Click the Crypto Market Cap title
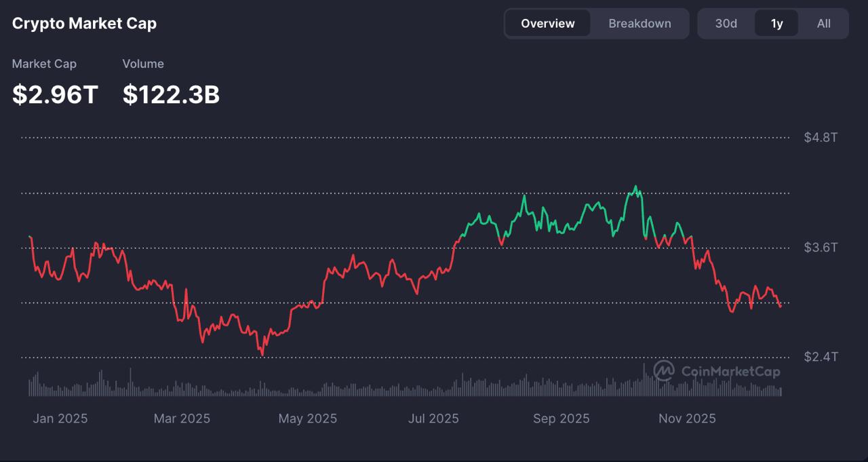Image resolution: width=868 pixels, height=462 pixels. pyautogui.click(x=84, y=24)
